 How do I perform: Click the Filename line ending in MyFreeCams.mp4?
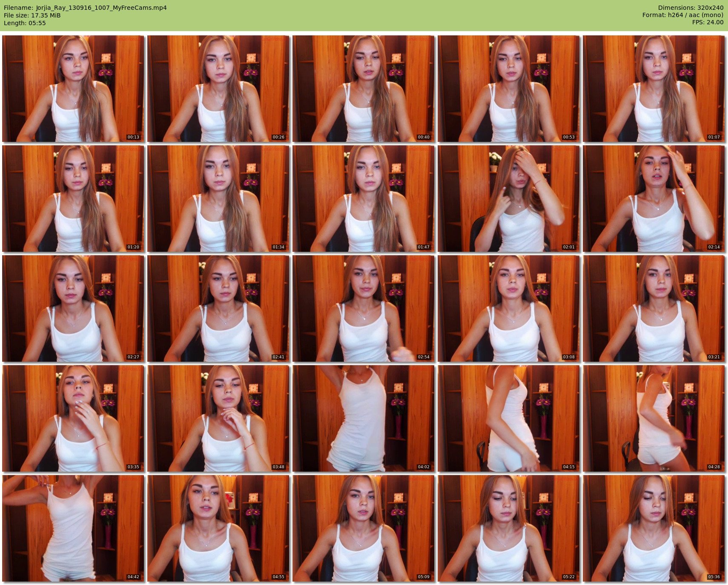click(x=85, y=8)
